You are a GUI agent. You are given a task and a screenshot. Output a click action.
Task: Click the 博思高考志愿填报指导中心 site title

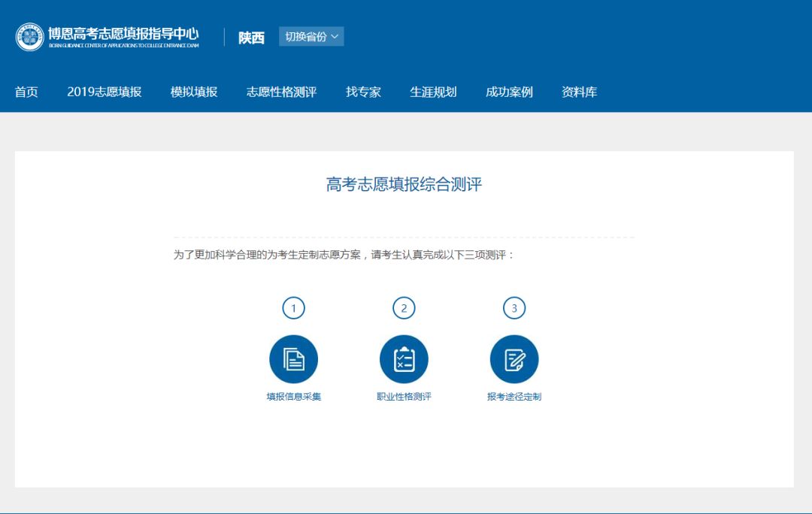(123, 34)
